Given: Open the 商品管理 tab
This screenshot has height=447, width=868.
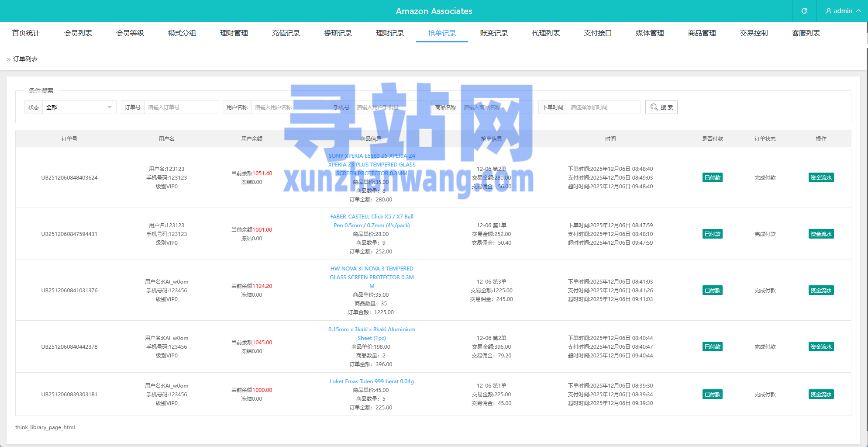Looking at the screenshot, I should point(701,32).
